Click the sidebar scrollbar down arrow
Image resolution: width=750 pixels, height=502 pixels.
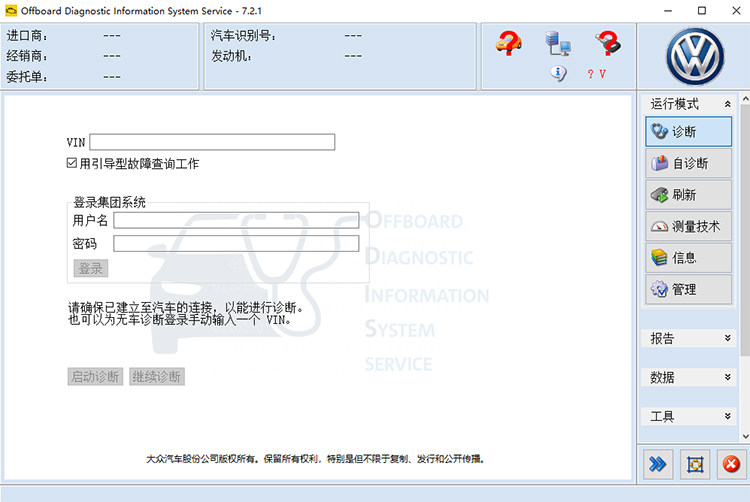tap(745, 436)
